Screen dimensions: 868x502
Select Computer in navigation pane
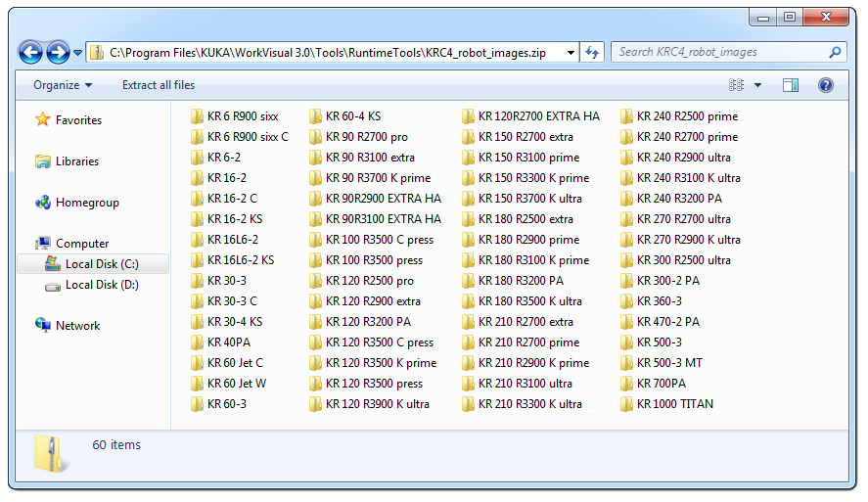click(x=72, y=244)
